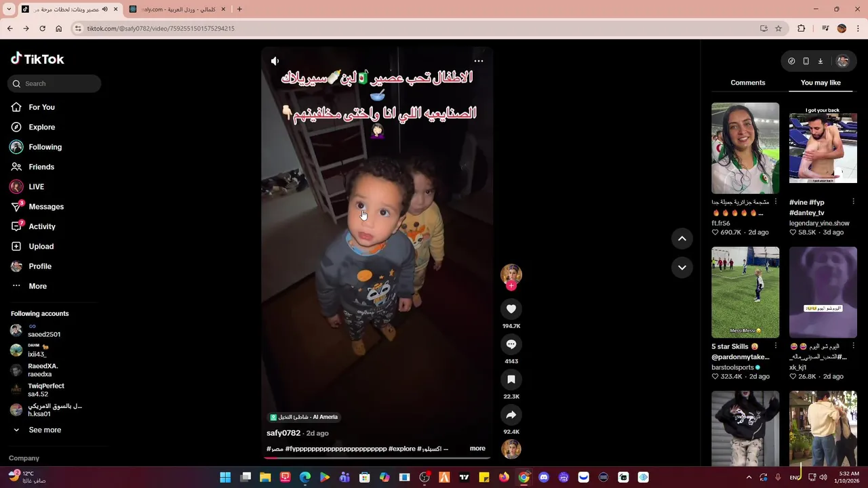Expand the More menu in sidebar
This screenshot has height=488, width=868.
coord(37,286)
